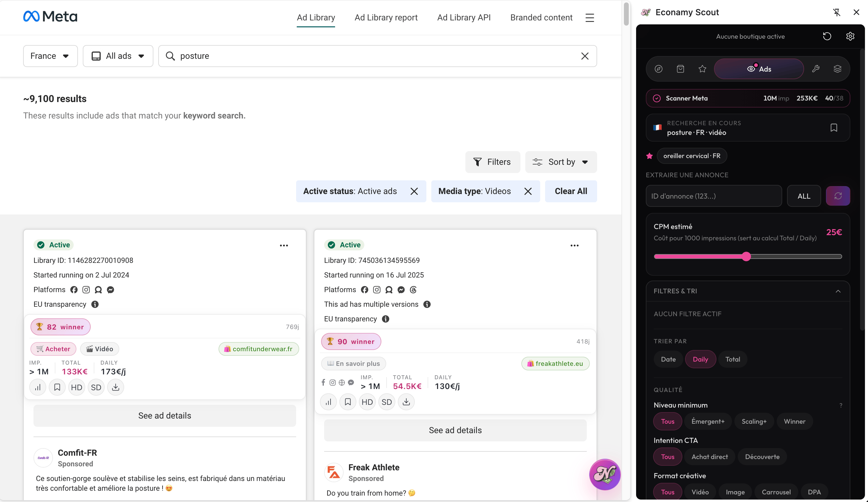Show EU transparency info for Comfit-FR ad

point(95,304)
